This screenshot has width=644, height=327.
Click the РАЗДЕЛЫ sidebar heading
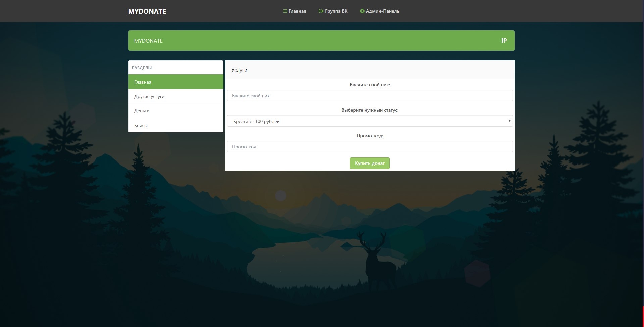142,68
